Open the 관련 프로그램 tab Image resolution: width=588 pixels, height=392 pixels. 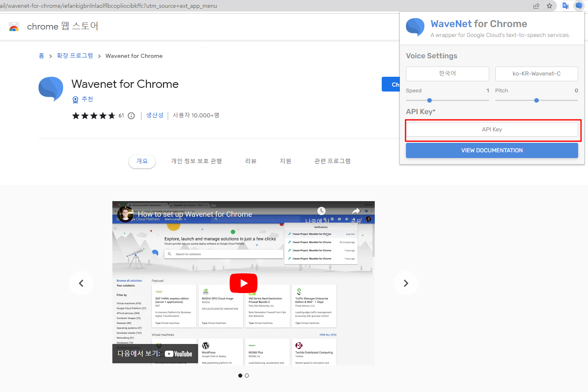point(333,161)
